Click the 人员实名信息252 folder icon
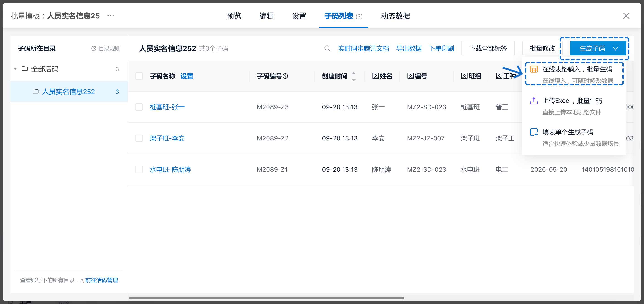This screenshot has width=644, height=304. click(x=36, y=91)
